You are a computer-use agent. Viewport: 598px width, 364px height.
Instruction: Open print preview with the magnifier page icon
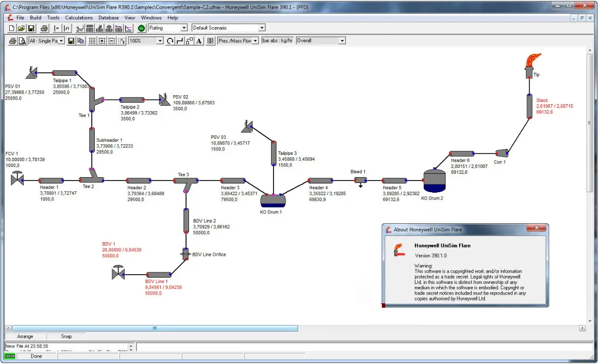(22, 41)
